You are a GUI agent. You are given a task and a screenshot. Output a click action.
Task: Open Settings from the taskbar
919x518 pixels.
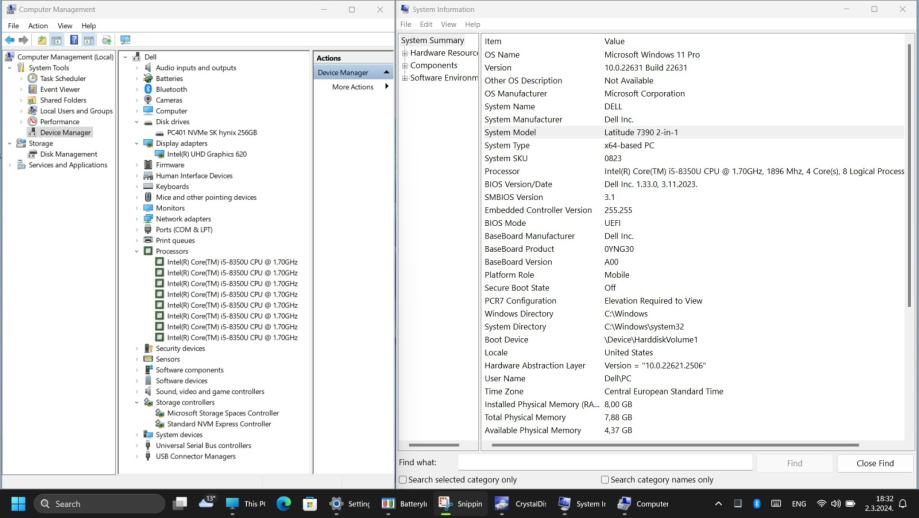tap(348, 504)
